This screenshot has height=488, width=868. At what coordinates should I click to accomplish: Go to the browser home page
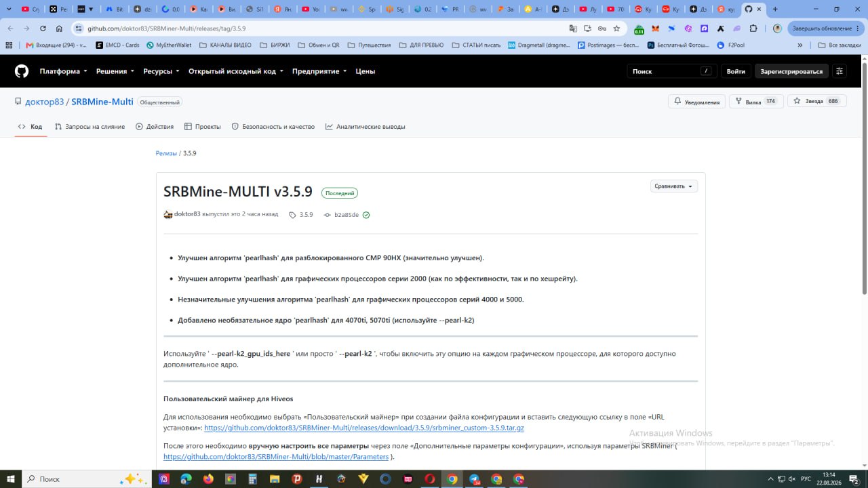[x=59, y=28]
